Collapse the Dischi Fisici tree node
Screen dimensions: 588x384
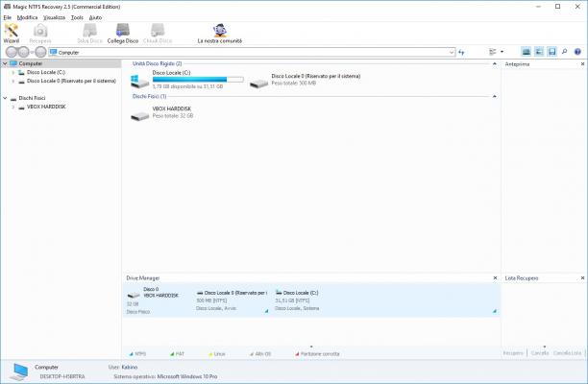pos(5,98)
